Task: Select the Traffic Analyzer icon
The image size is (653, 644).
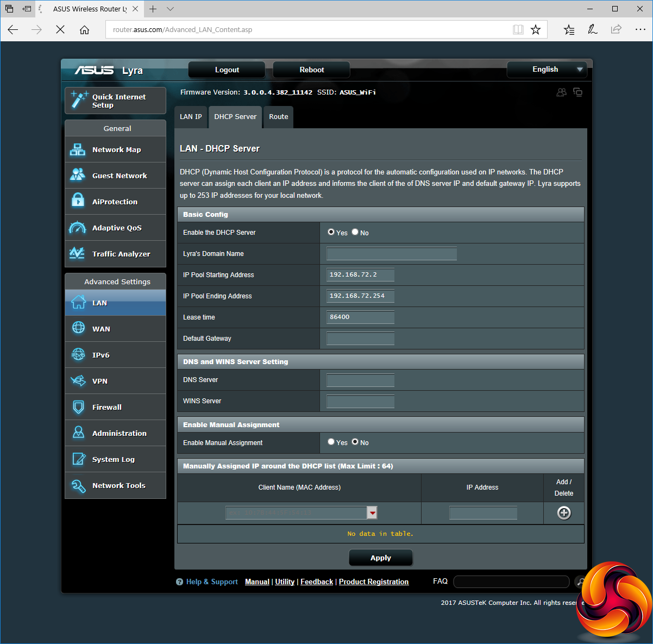Action: pos(78,254)
